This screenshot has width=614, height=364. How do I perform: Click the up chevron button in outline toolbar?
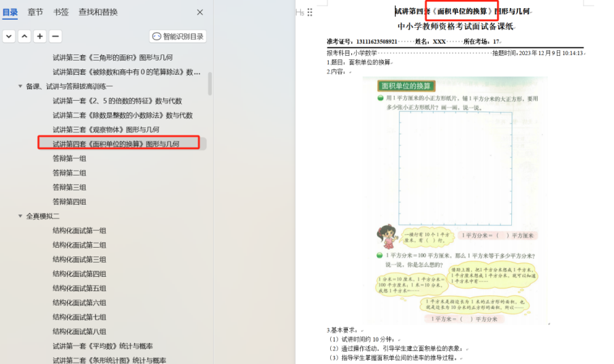tap(25, 37)
